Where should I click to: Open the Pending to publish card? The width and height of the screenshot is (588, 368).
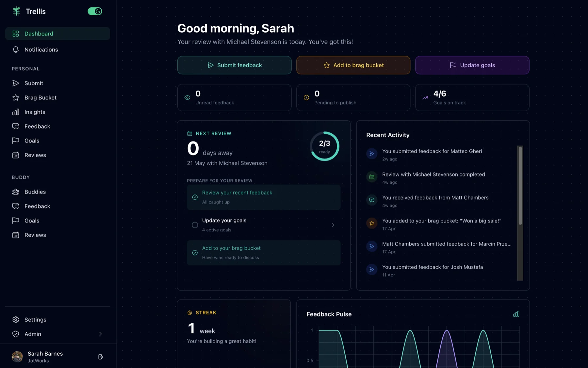(x=353, y=98)
